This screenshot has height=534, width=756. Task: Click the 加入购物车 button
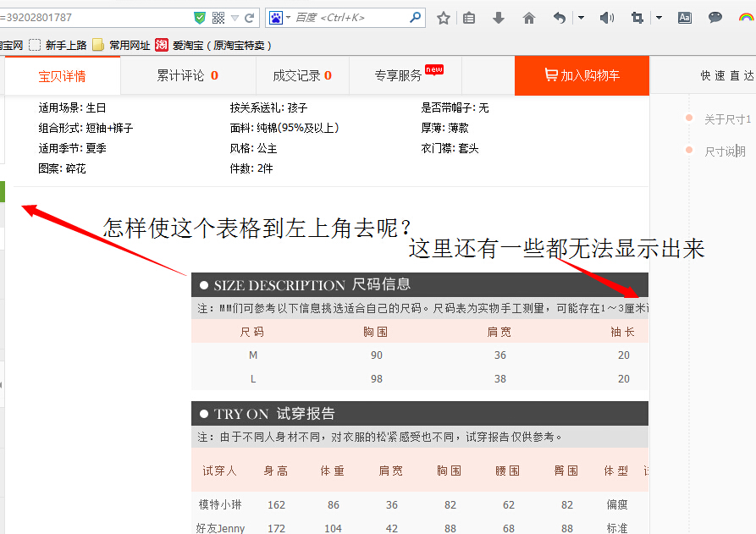pos(582,75)
